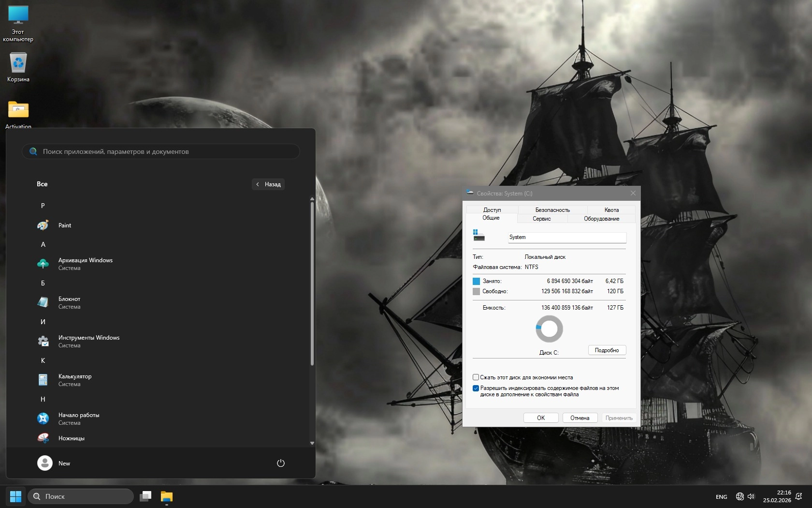Viewport: 812px width, 508px height.
Task: Click the power button in Start menu
Action: [280, 463]
